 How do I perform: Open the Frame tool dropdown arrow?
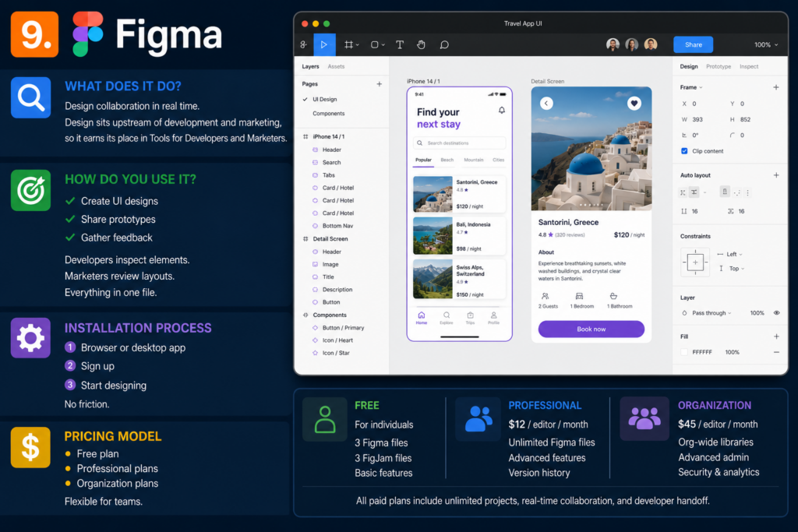click(357, 44)
